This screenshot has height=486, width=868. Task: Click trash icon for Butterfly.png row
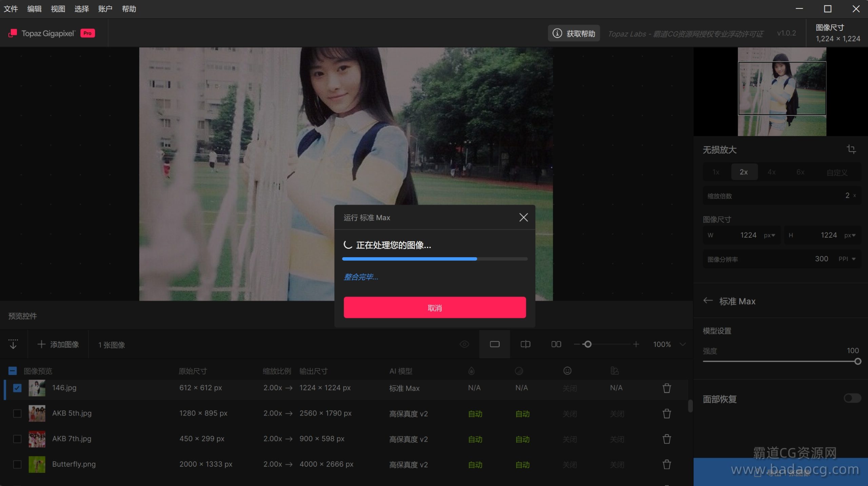[x=667, y=464]
